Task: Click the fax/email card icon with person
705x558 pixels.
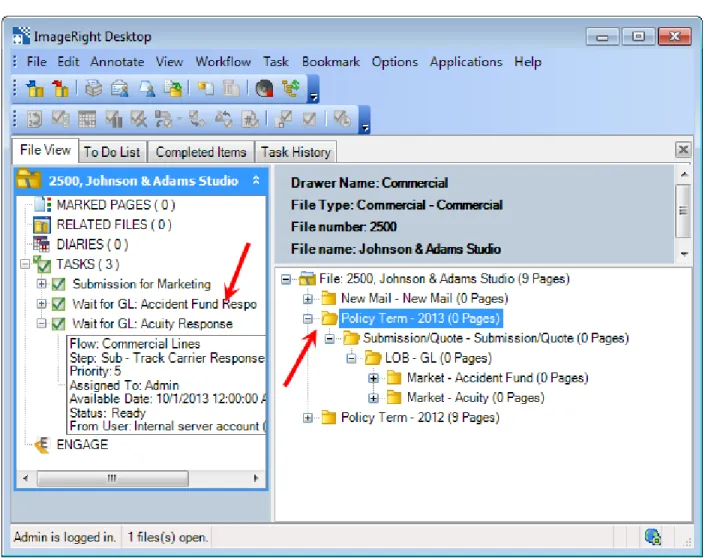Action: pos(119,89)
